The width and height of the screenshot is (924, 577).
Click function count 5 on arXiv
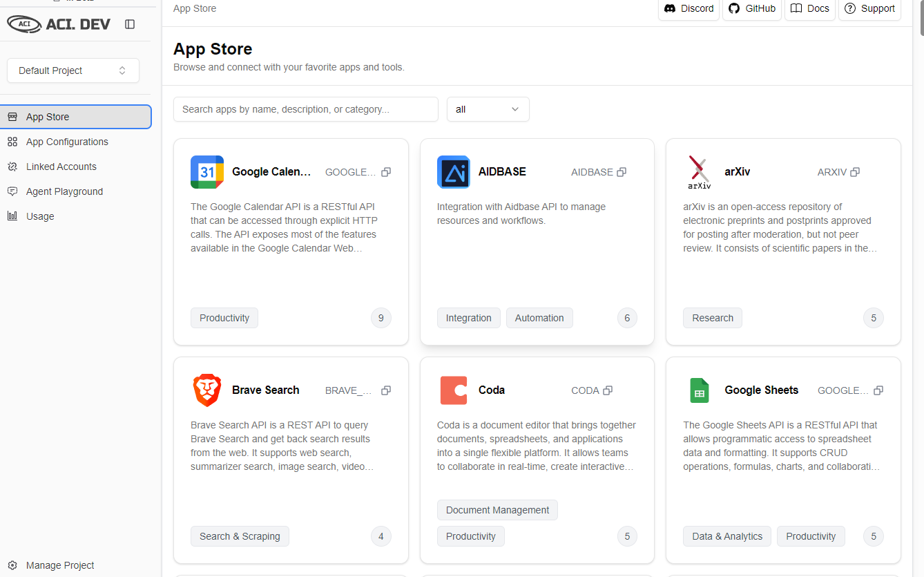874,318
